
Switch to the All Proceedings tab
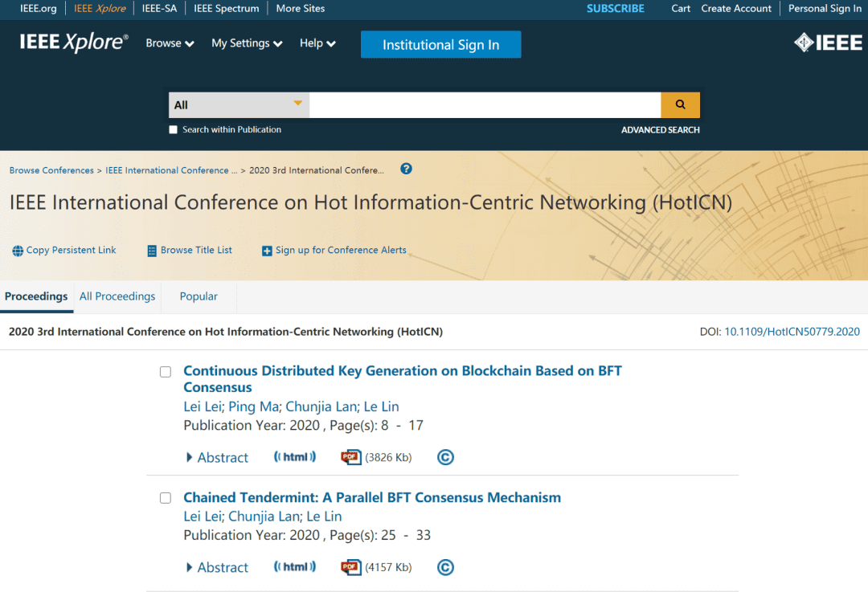(x=117, y=296)
